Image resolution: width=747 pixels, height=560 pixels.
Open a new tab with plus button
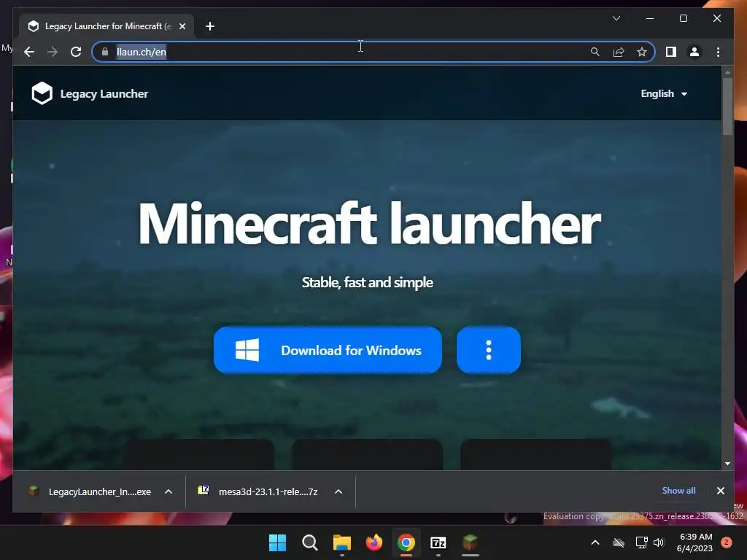tap(210, 26)
